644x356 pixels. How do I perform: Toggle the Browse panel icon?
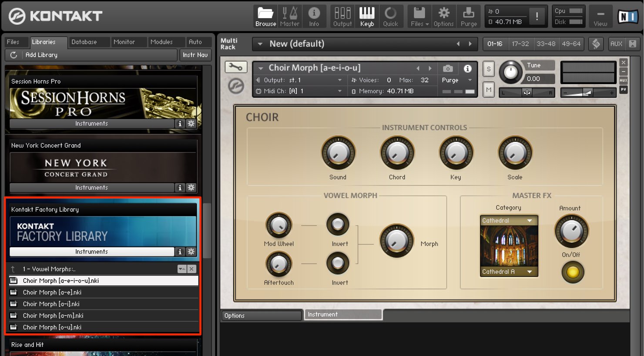click(x=265, y=17)
